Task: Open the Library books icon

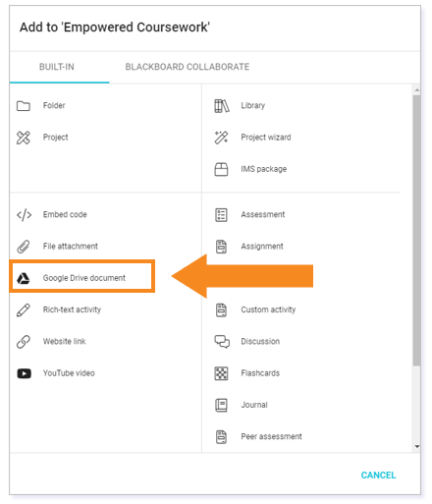Action: click(x=222, y=106)
